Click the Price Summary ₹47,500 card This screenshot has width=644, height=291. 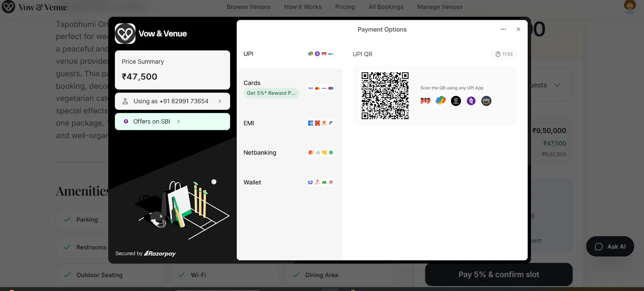click(172, 70)
